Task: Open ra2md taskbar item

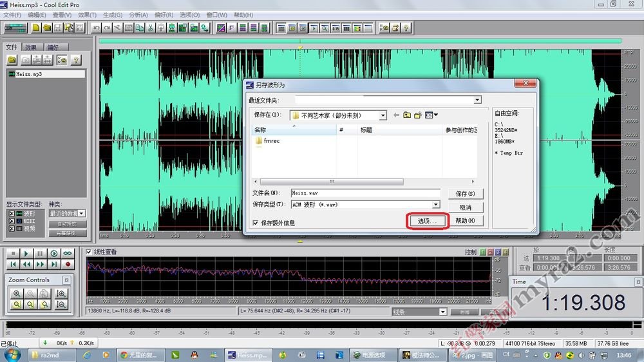Action: tap(52, 355)
